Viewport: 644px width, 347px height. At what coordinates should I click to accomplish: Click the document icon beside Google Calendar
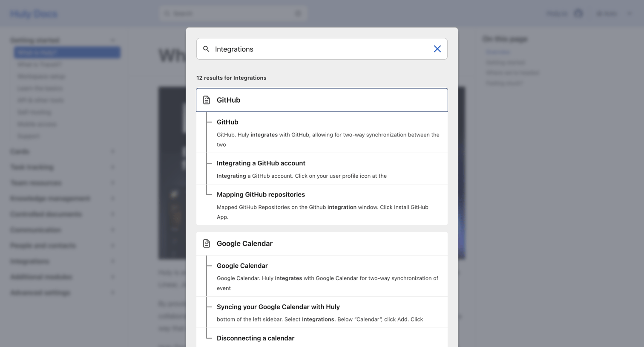tap(207, 243)
